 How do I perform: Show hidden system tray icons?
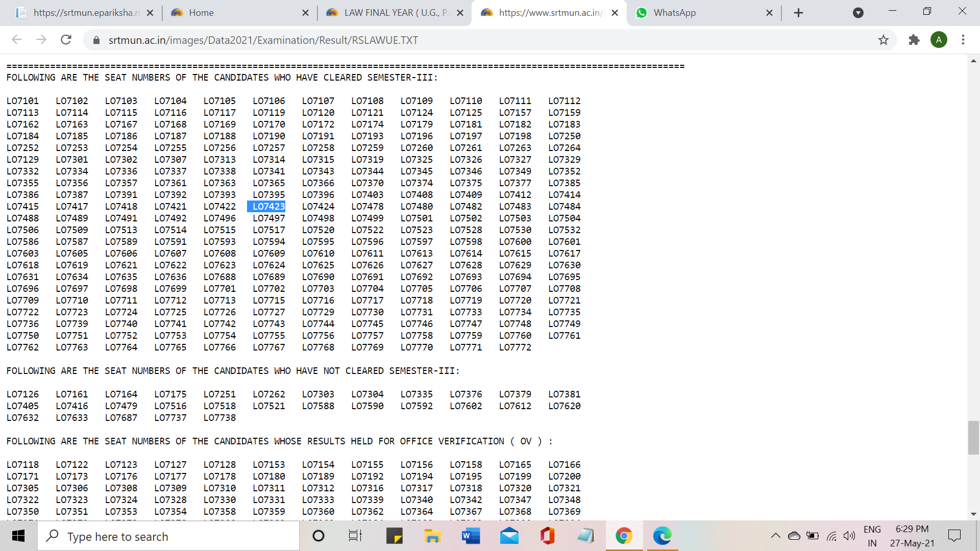point(775,536)
